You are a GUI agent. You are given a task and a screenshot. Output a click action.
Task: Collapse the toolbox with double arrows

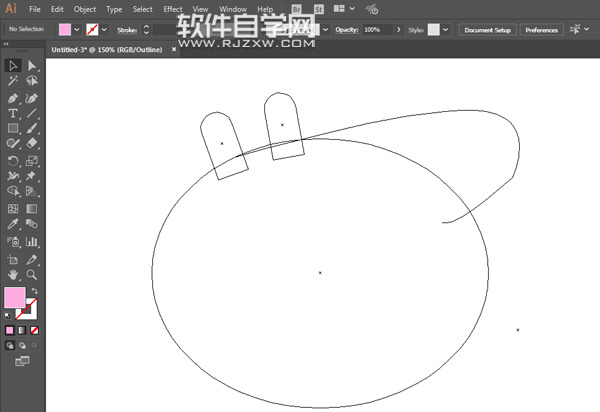coord(6,44)
